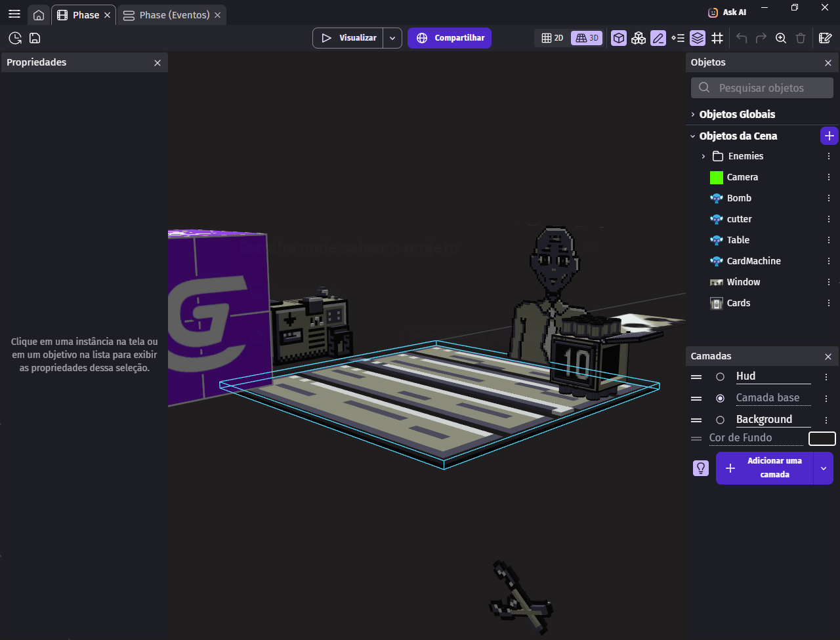
Task: Open the Visualizar dropdown arrow
Action: pyautogui.click(x=392, y=38)
